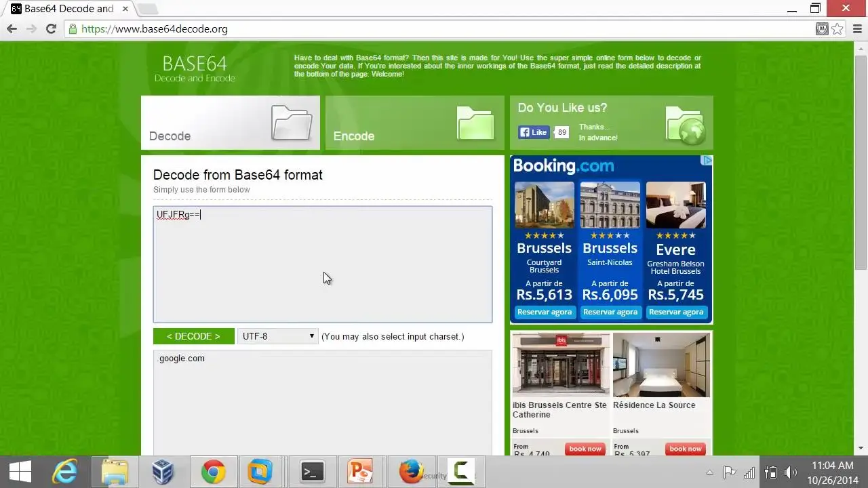Click the scrollbar down arrow
This screenshot has width=868, height=488.
pyautogui.click(x=861, y=448)
